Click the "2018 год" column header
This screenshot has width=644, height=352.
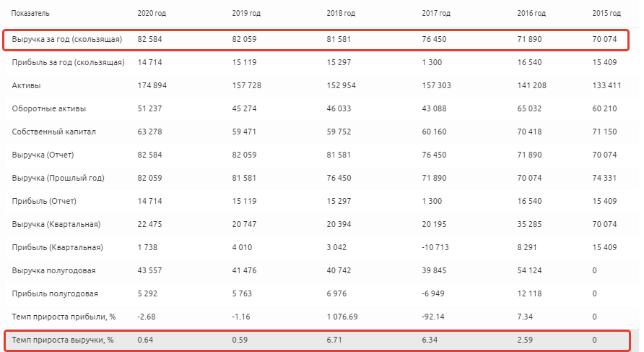341,14
